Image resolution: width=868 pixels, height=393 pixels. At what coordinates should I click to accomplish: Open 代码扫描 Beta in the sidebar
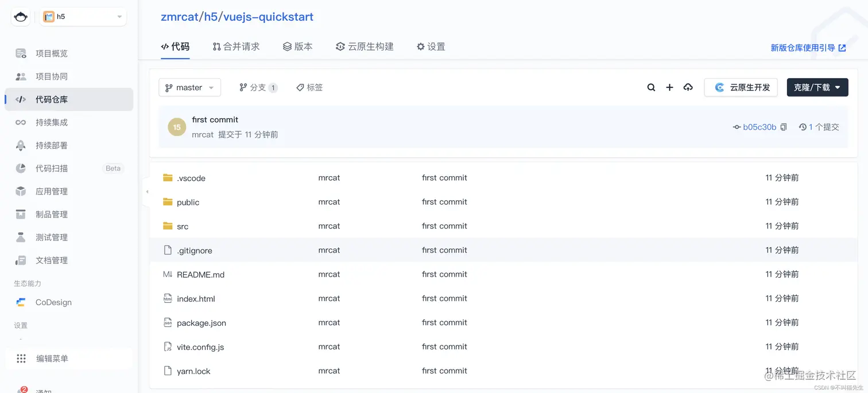tap(69, 168)
